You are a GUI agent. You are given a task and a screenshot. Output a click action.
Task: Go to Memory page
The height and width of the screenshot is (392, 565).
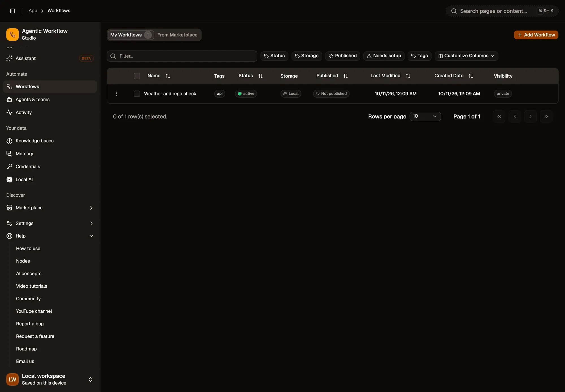[x=50, y=154]
